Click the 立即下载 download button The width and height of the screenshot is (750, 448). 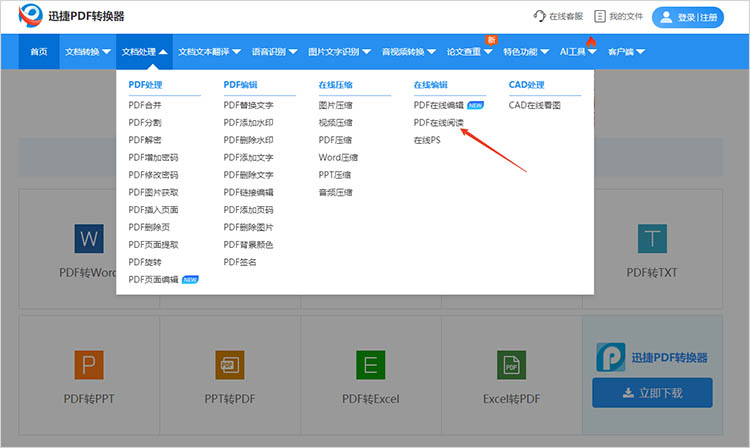pyautogui.click(x=652, y=393)
